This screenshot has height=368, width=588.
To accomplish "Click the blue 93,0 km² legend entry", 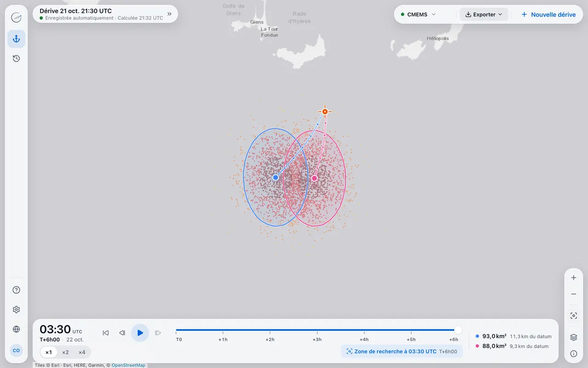I will pyautogui.click(x=514, y=336).
